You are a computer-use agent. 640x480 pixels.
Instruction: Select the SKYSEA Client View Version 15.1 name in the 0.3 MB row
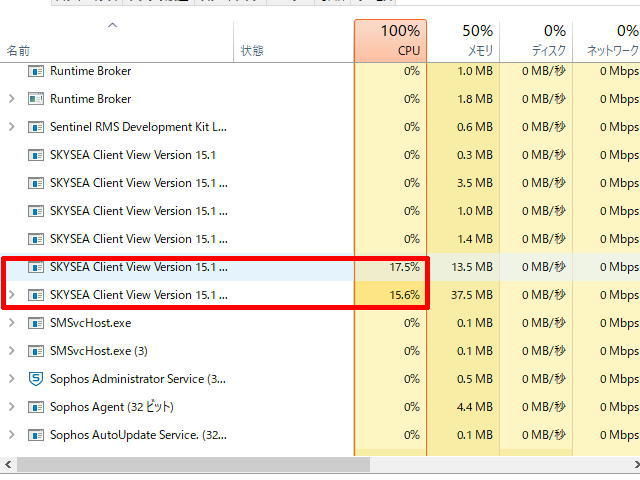[x=133, y=155]
